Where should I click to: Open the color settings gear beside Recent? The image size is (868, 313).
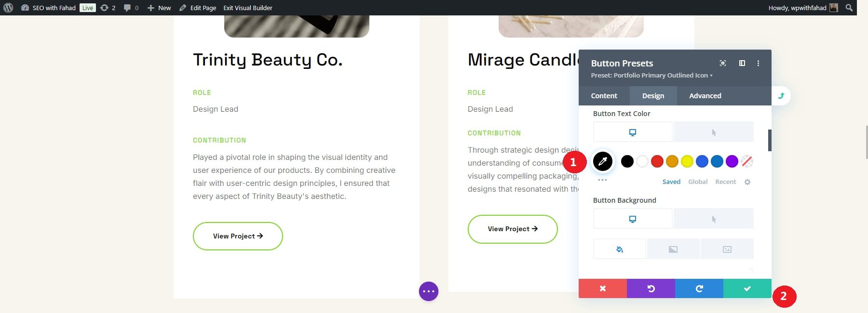(x=746, y=182)
